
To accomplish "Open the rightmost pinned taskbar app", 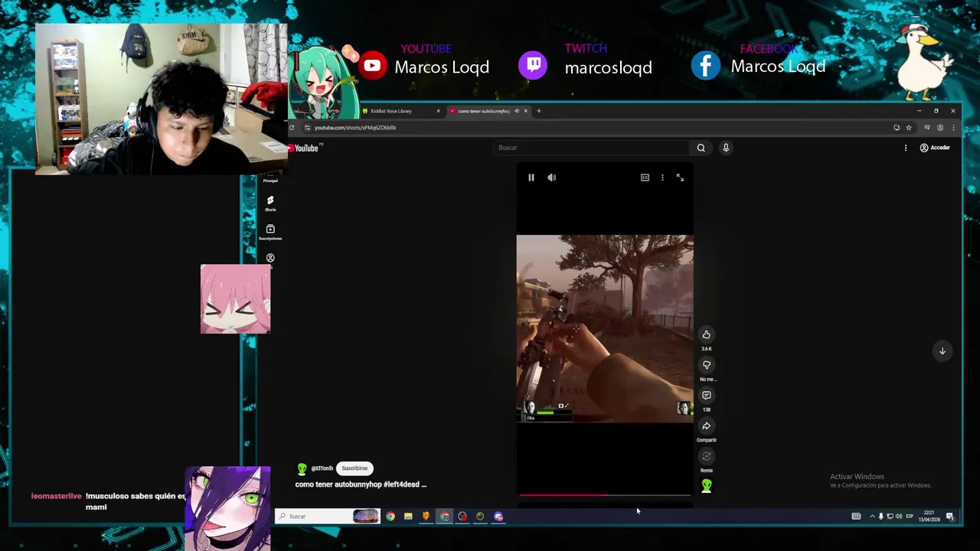I will (x=498, y=517).
